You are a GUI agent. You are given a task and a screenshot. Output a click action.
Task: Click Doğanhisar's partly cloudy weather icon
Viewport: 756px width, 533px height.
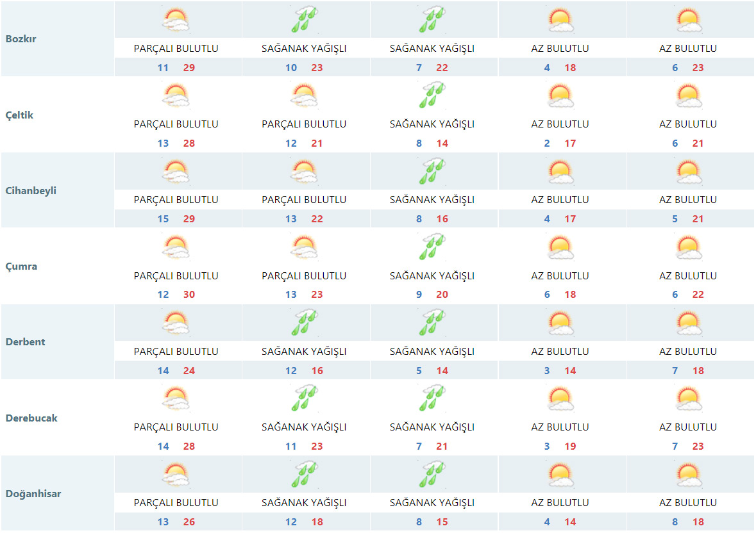[176, 475]
